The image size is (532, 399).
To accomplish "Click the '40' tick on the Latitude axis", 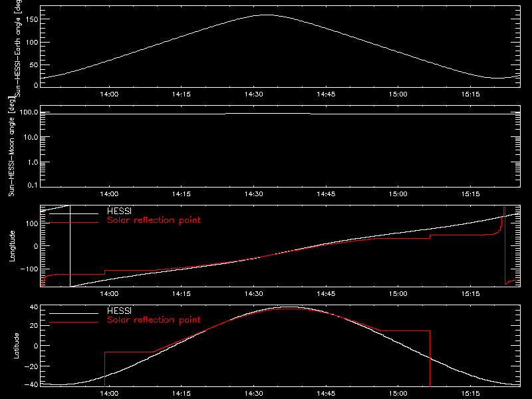I will [35, 307].
